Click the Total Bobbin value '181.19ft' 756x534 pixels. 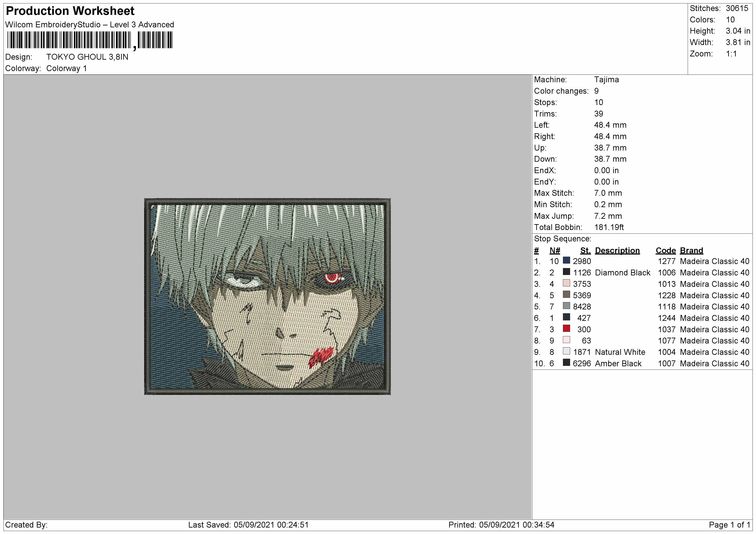tap(609, 227)
